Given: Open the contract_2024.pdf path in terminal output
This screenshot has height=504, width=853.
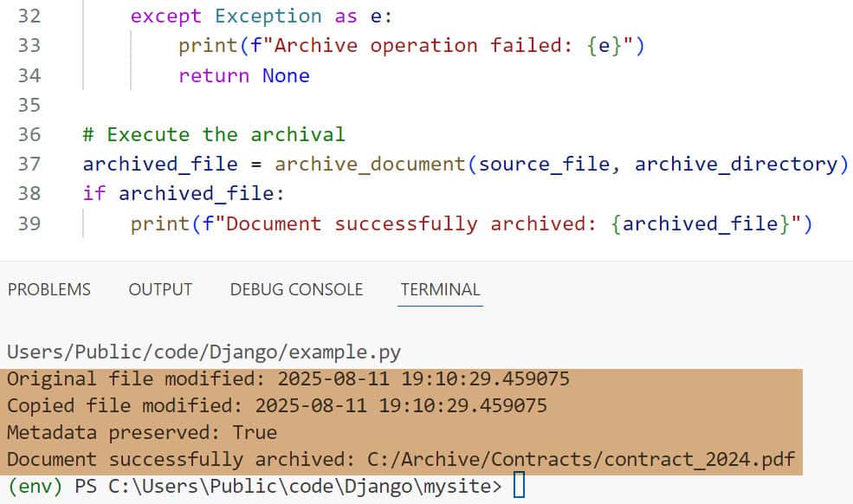Looking at the screenshot, I should coord(643,459).
